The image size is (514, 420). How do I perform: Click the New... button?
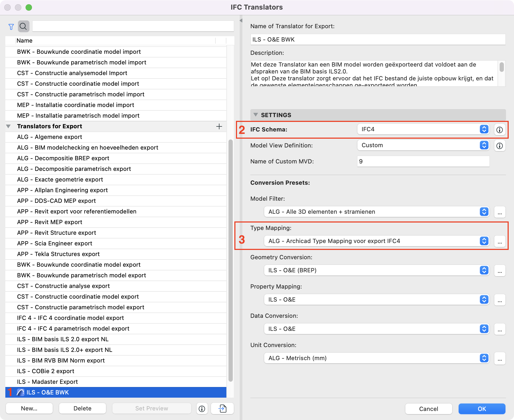pos(29,409)
